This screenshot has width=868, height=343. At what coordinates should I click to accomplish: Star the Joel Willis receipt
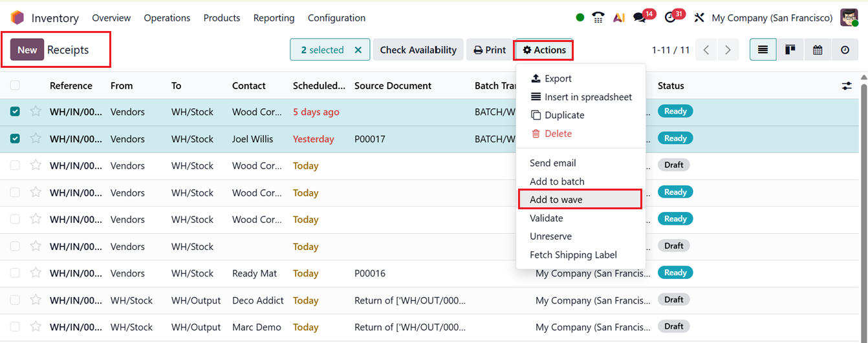click(x=36, y=139)
